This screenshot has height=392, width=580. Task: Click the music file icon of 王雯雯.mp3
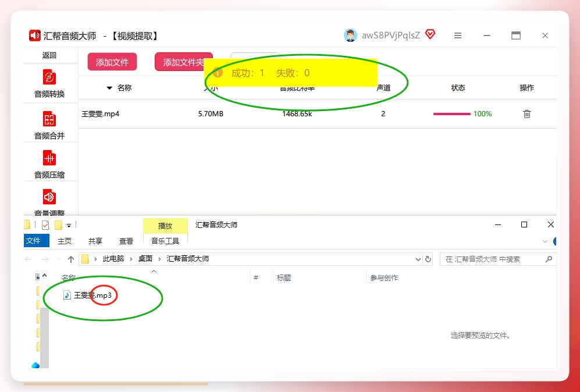[67, 295]
